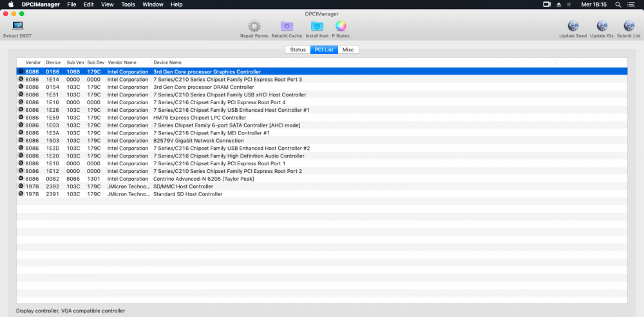The height and width of the screenshot is (317, 644).
Task: Switch to the Misc tab
Action: coord(348,50)
